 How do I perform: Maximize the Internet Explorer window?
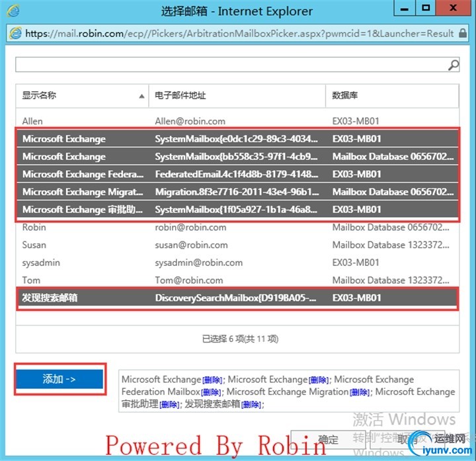[x=425, y=8]
